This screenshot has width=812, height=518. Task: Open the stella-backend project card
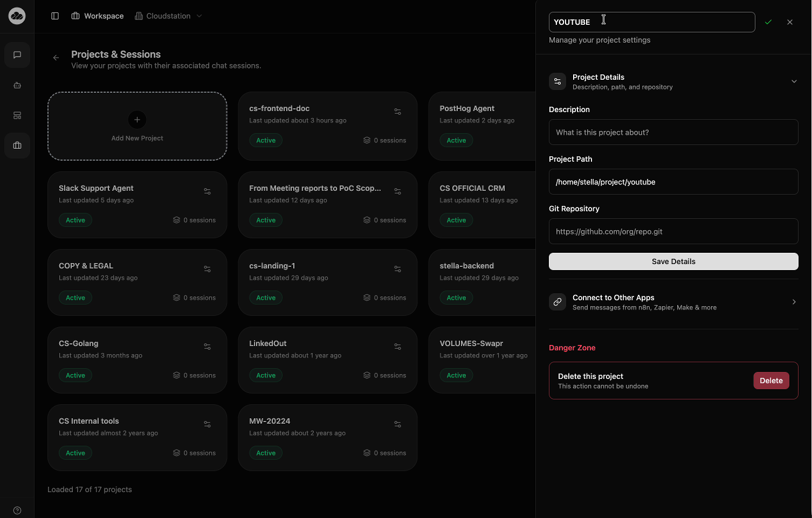tap(482, 282)
